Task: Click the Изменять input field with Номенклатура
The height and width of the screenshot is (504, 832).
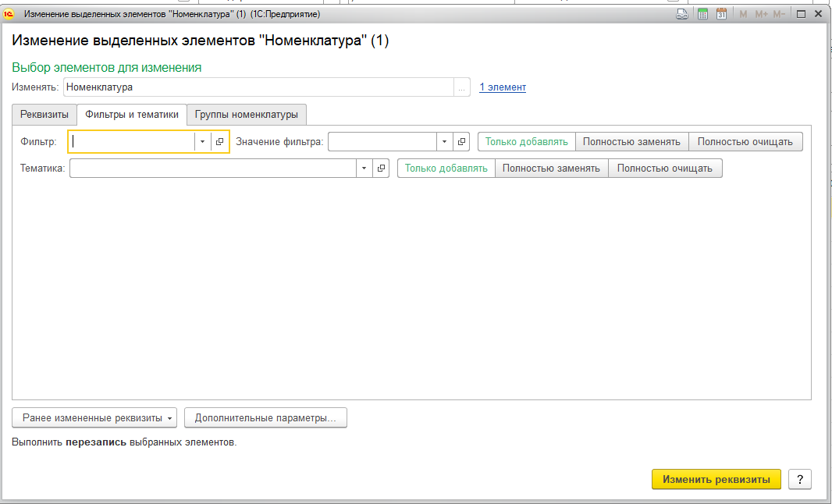Action: click(x=258, y=87)
